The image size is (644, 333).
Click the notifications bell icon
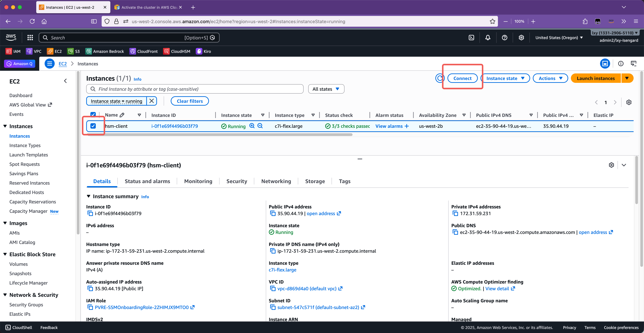488,38
